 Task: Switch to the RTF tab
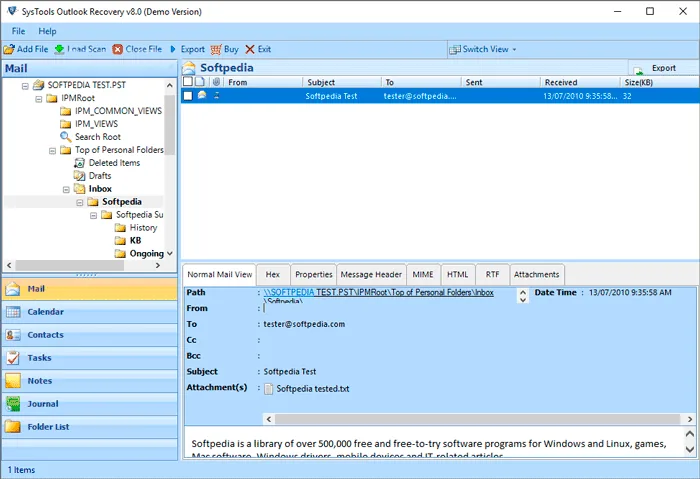pyautogui.click(x=492, y=275)
